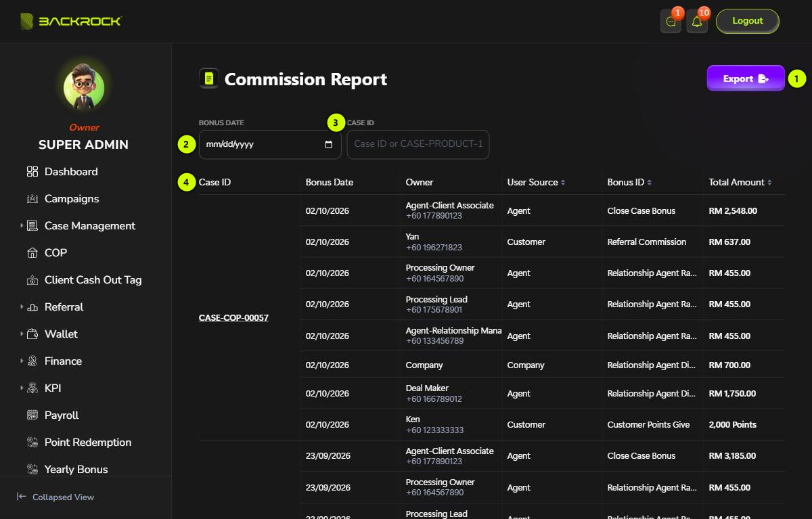Viewport: 812px width, 519px height.
Task: Click the RM 3,185.00 amount cell
Action: (733, 455)
